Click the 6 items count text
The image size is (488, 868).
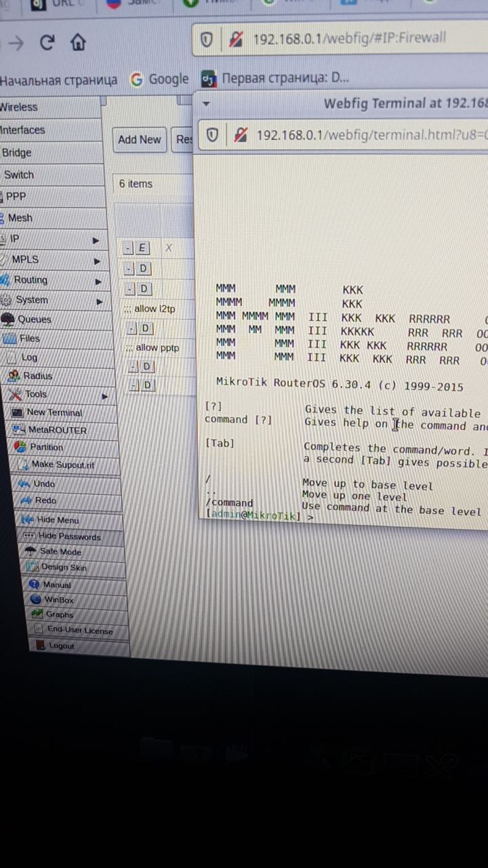pos(136,184)
